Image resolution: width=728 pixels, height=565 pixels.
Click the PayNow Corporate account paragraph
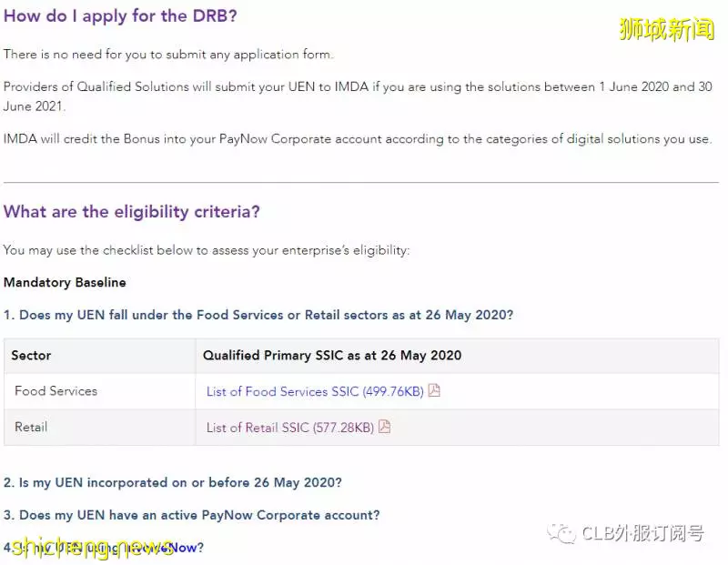(358, 139)
